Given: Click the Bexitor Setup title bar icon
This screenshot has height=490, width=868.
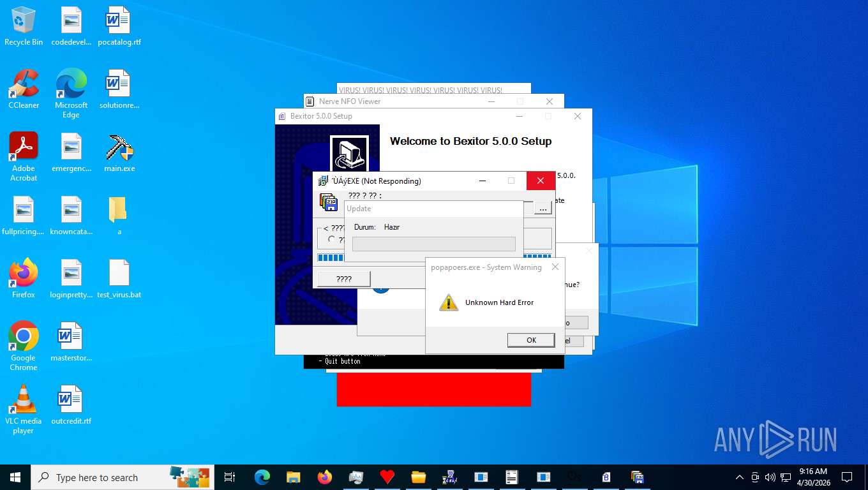Looking at the screenshot, I should 282,116.
